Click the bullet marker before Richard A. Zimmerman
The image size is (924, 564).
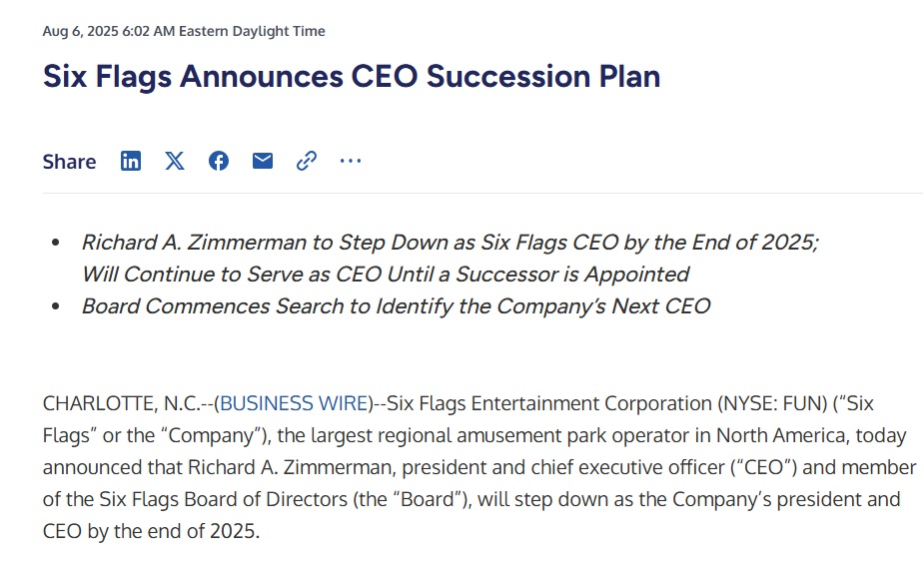pos(56,242)
